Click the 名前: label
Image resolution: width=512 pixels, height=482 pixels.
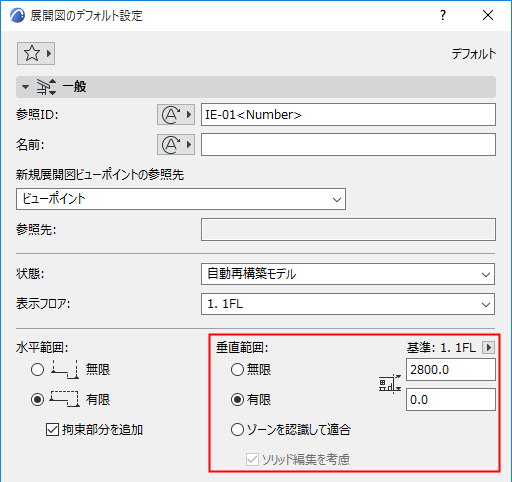click(x=30, y=145)
